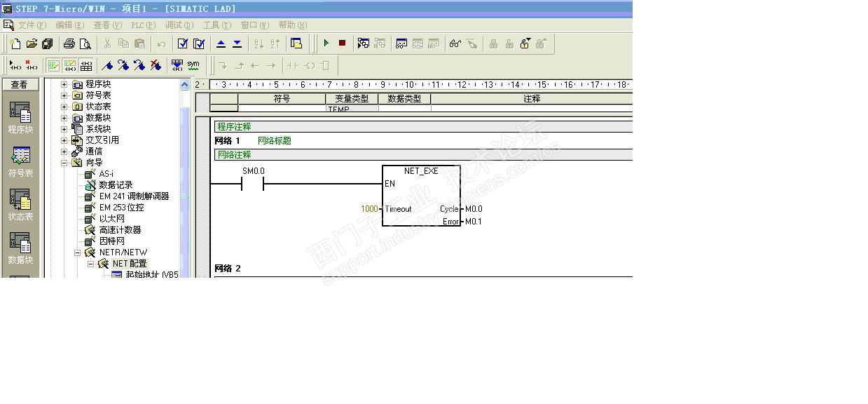
Task: Delete a network with the red-marked icon
Action: [x=32, y=65]
